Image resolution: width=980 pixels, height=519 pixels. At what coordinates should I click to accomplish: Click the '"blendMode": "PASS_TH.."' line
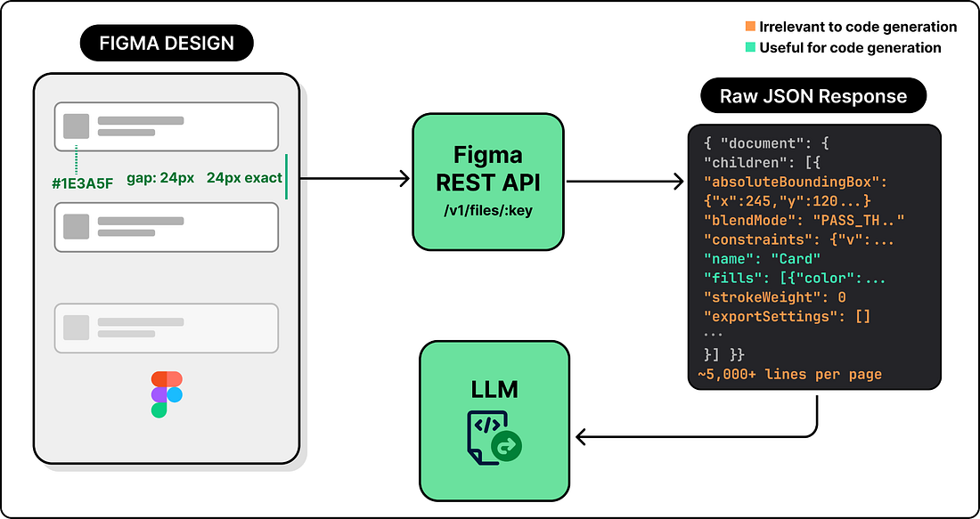[804, 221]
